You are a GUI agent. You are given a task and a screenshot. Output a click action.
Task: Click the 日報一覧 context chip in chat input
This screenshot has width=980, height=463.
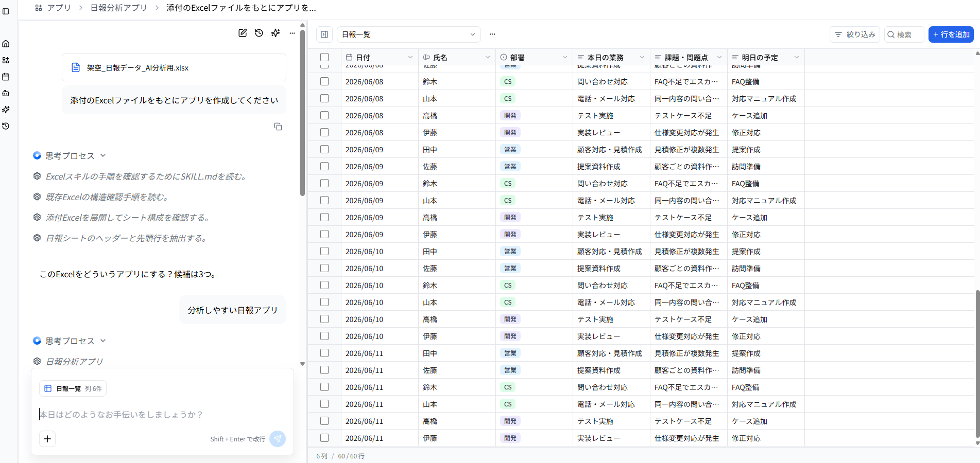coord(73,388)
